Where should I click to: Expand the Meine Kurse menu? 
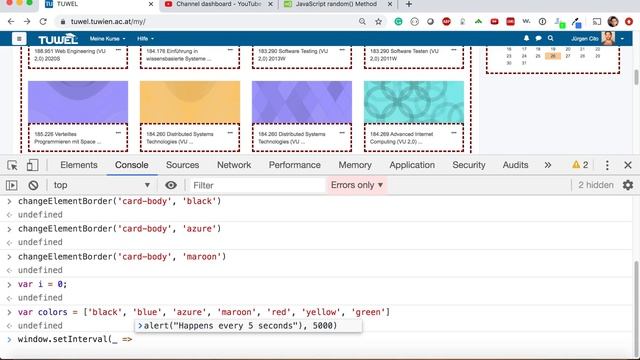coord(107,39)
